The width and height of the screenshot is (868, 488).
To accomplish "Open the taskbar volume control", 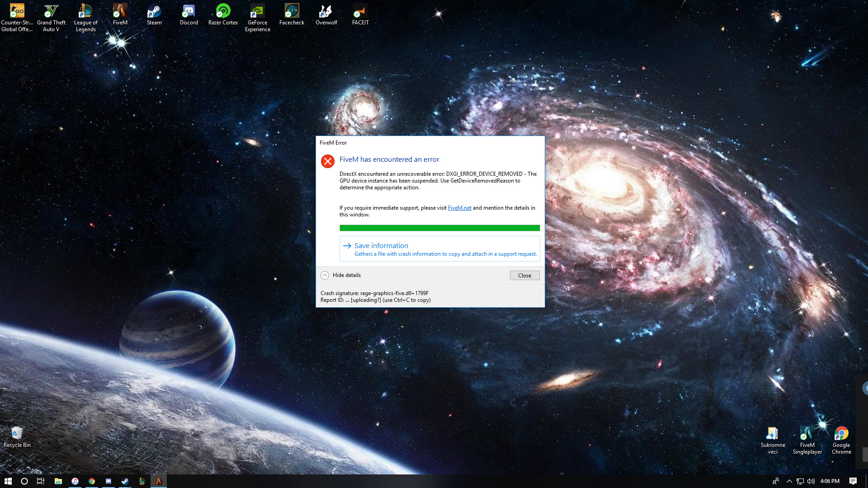I will point(811,481).
